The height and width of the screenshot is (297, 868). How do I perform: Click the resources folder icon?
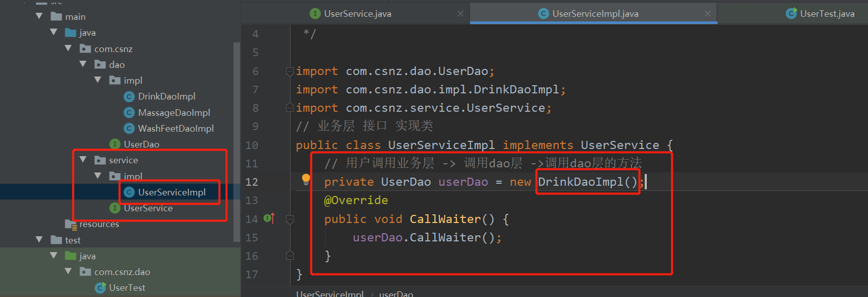pos(71,224)
